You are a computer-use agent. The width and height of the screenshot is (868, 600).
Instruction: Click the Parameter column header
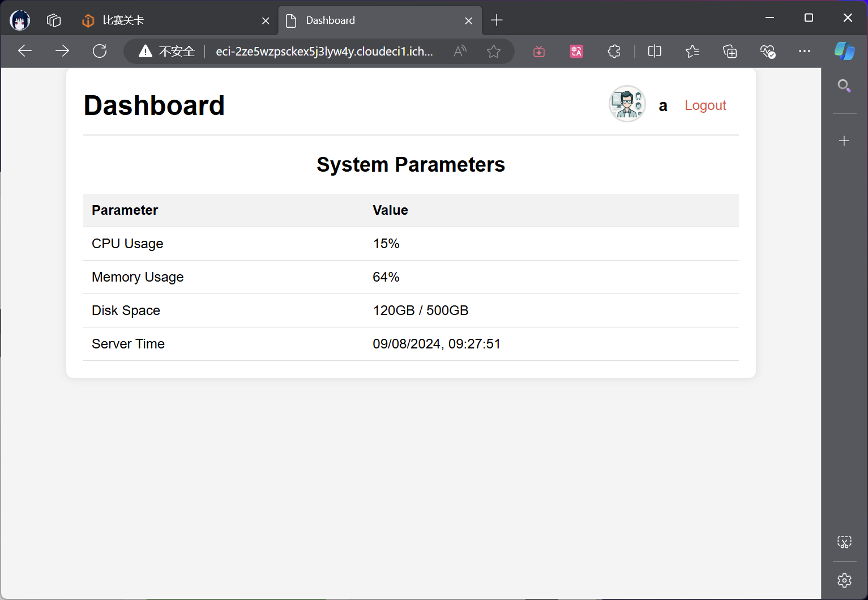[125, 210]
